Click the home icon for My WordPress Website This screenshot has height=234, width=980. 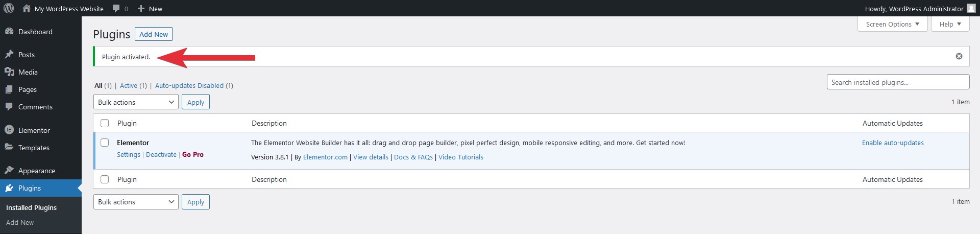[x=27, y=8]
